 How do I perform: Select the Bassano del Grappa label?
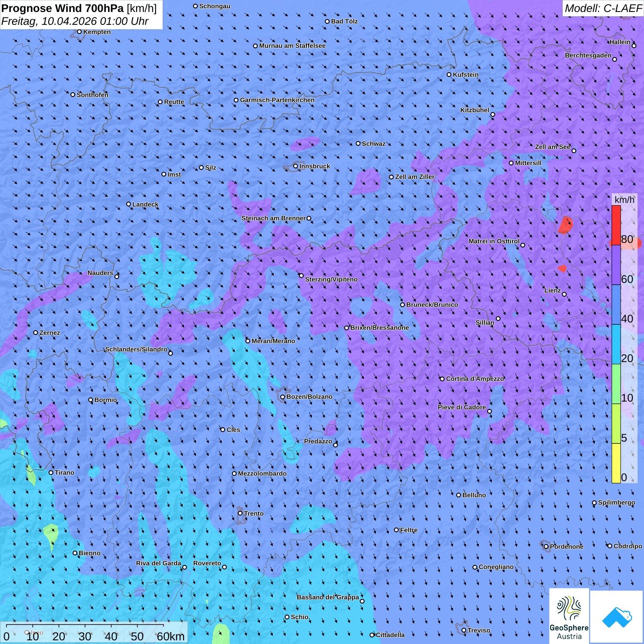tap(328, 597)
